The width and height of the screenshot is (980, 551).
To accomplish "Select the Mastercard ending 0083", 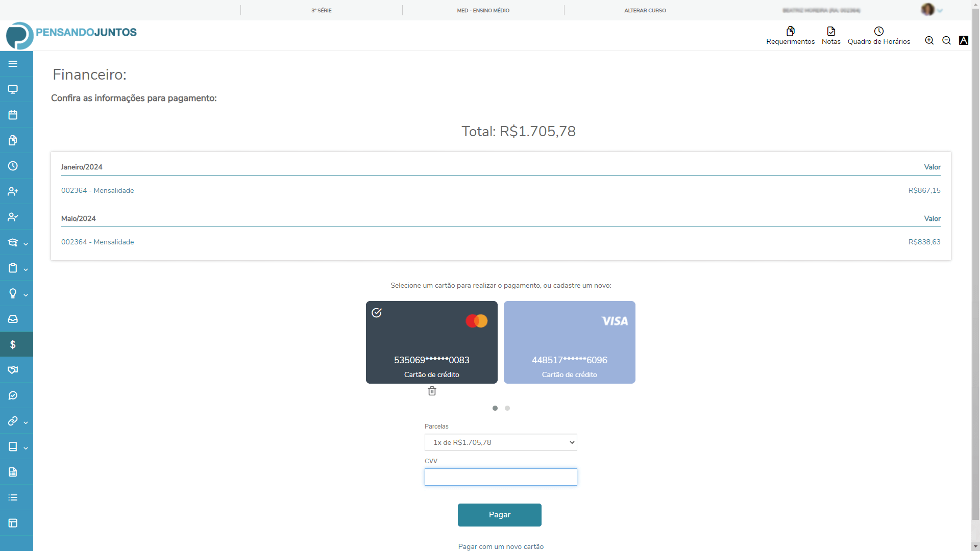I will point(431,342).
